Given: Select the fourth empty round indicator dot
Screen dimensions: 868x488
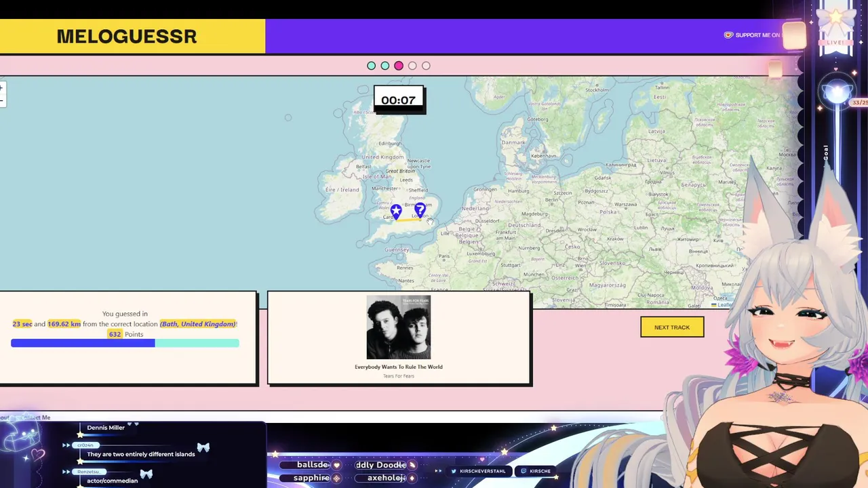Looking at the screenshot, I should click(412, 66).
